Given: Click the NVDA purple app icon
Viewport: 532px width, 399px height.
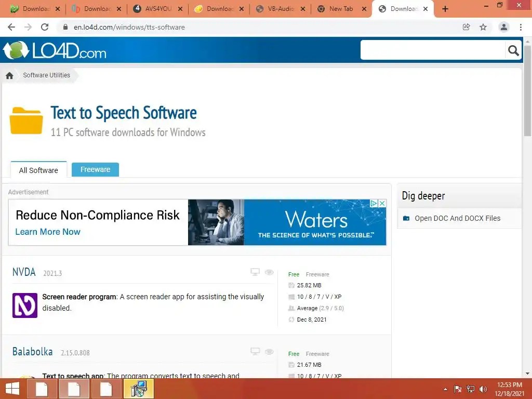Looking at the screenshot, I should pos(25,305).
